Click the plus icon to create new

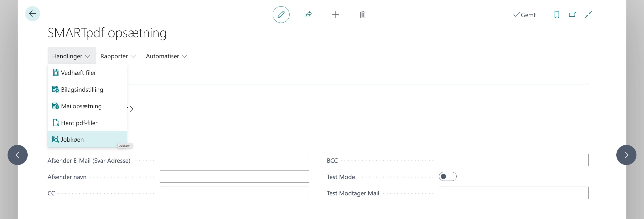point(335,15)
